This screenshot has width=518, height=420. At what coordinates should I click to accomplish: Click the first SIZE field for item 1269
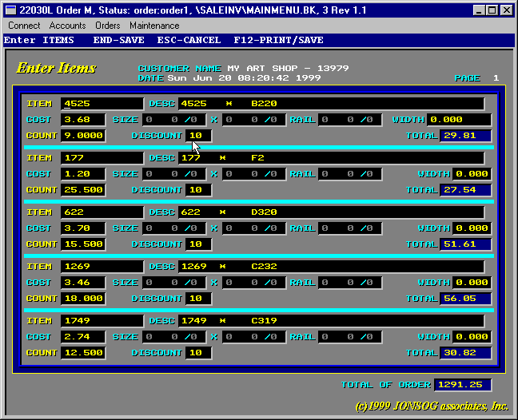coord(174,283)
